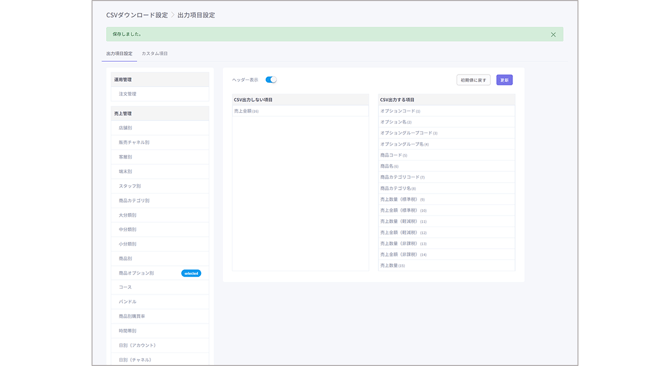Select the 商品カテゴリ名 (8) item

[x=447, y=188]
